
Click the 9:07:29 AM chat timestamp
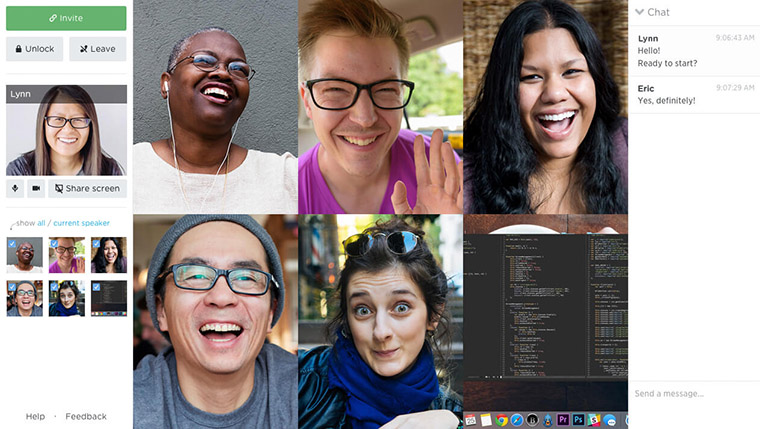coord(735,88)
